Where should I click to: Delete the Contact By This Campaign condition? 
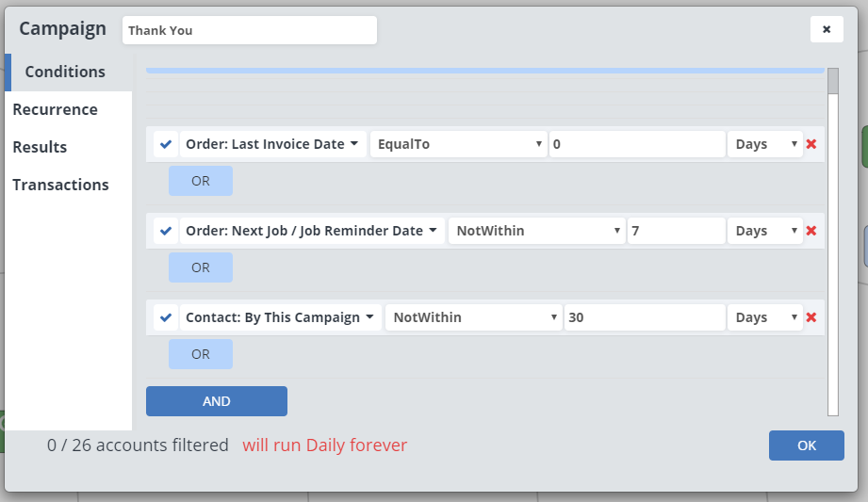[811, 317]
